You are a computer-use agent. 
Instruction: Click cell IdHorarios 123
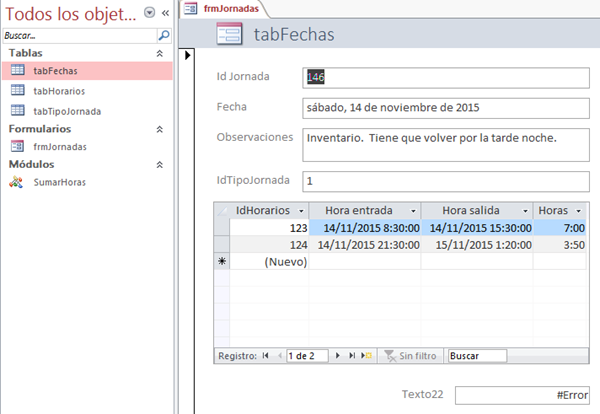[x=269, y=228]
